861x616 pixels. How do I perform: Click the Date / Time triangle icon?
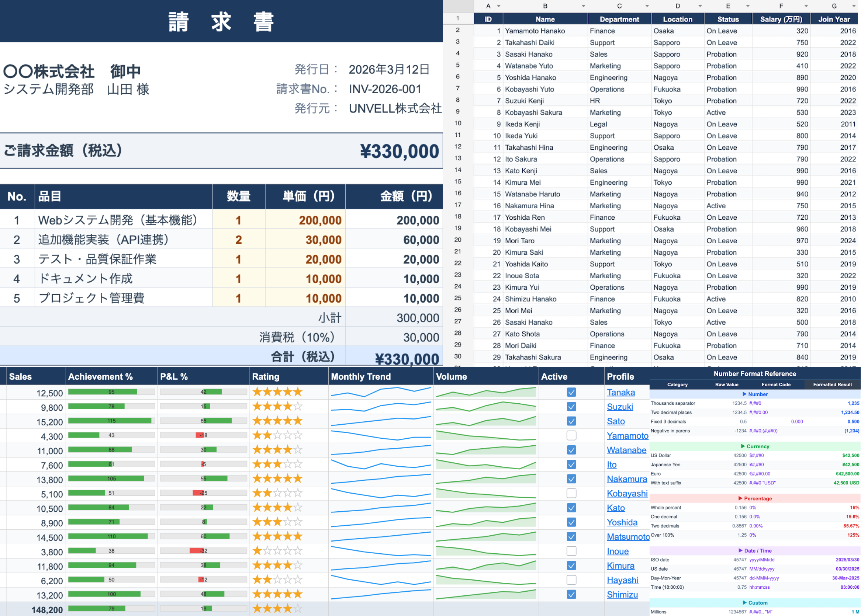pyautogui.click(x=741, y=550)
